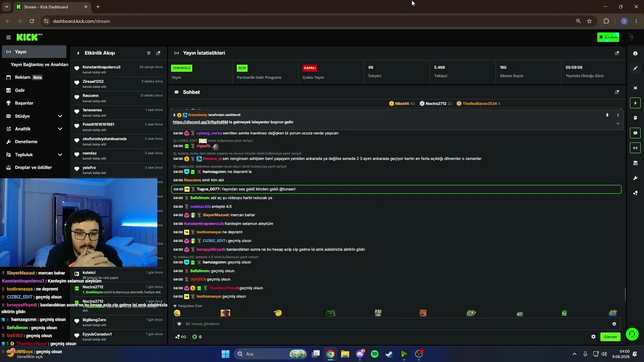This screenshot has height=362, width=644.
Task: Click the pencil edit icon in right sidebar
Action: 635,68
